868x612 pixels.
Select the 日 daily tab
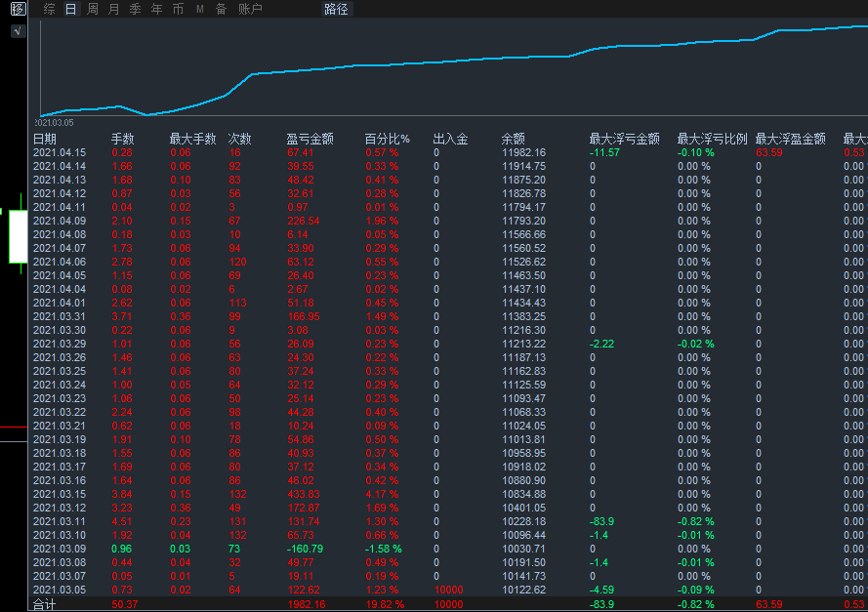coord(71,9)
